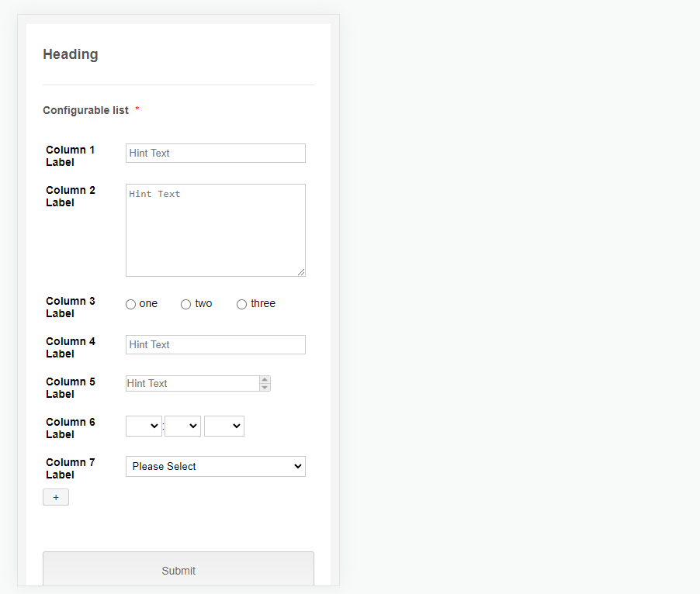Increase Column 5 value with up arrow
The width and height of the screenshot is (700, 594).
[x=265, y=380]
